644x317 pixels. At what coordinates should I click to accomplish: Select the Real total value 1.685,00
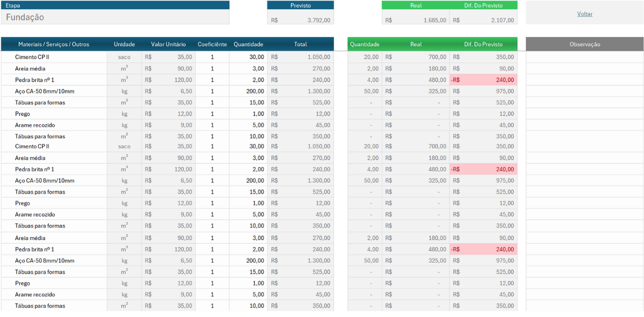pos(416,20)
